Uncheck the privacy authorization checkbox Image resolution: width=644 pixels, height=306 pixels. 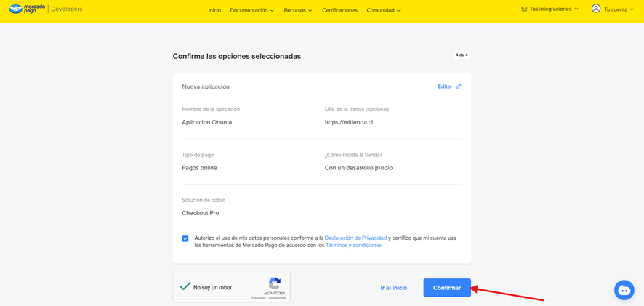(185, 238)
